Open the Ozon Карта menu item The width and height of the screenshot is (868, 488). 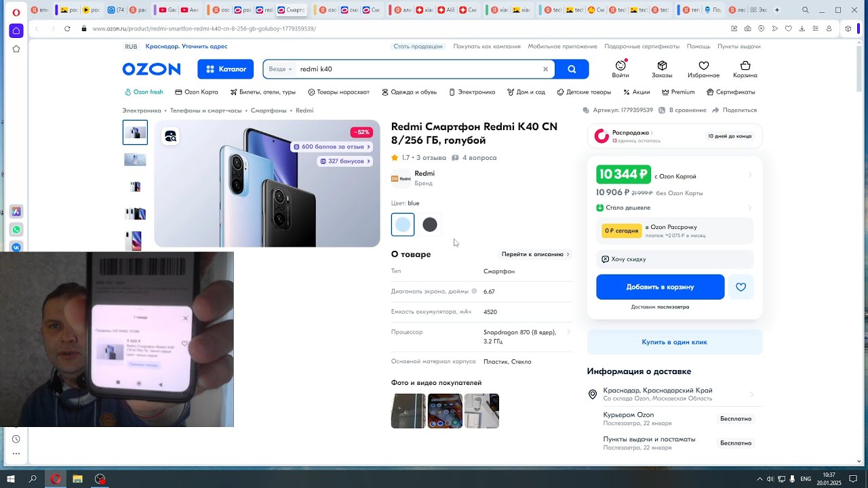click(x=197, y=92)
